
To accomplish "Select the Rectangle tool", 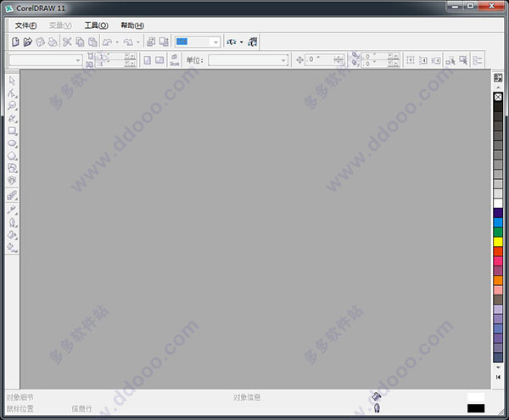I will click(12, 131).
